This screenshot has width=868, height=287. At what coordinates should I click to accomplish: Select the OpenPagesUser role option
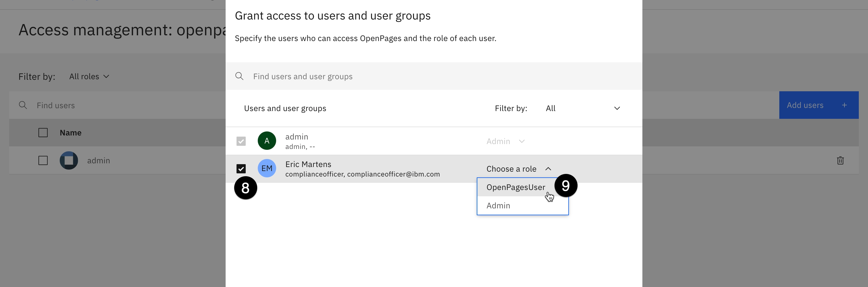click(x=523, y=187)
